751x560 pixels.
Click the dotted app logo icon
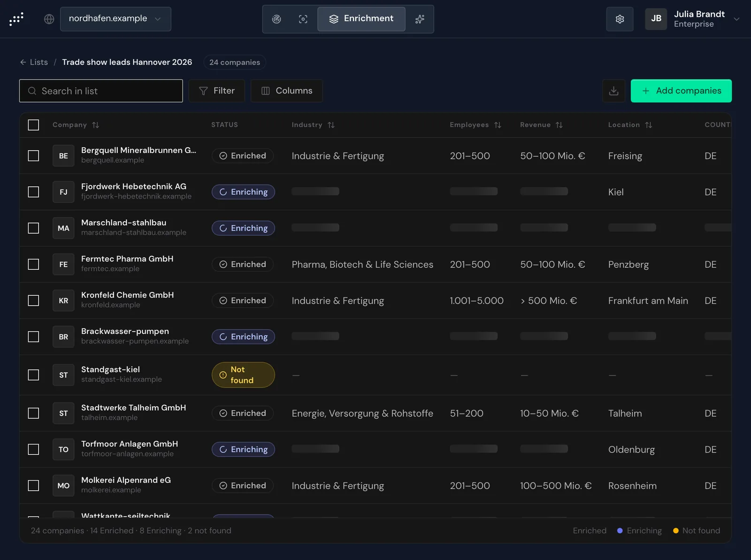click(x=16, y=19)
